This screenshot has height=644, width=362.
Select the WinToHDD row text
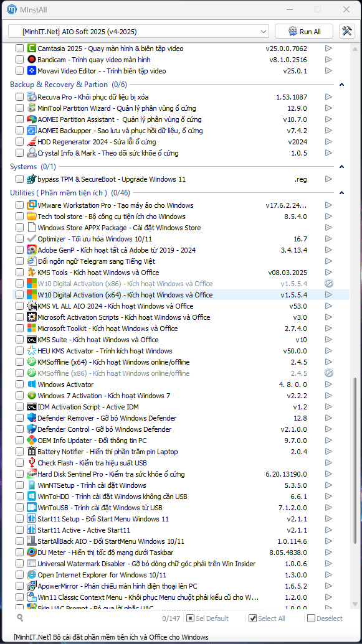(x=112, y=497)
